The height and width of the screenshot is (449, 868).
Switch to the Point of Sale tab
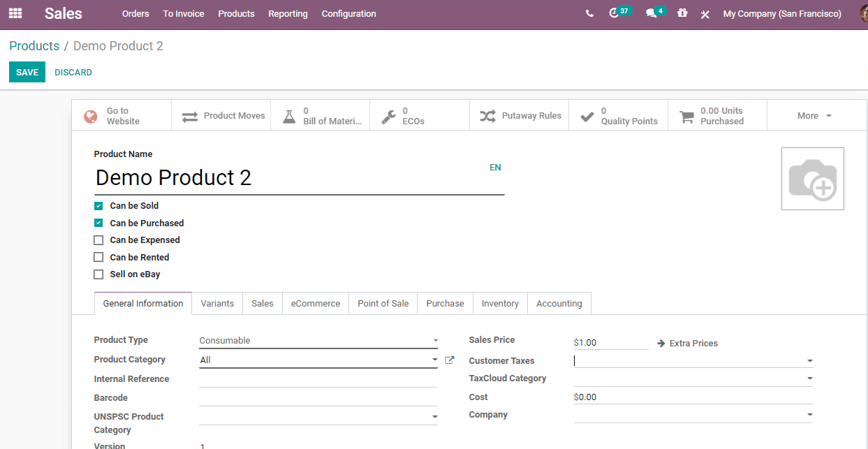pos(383,304)
